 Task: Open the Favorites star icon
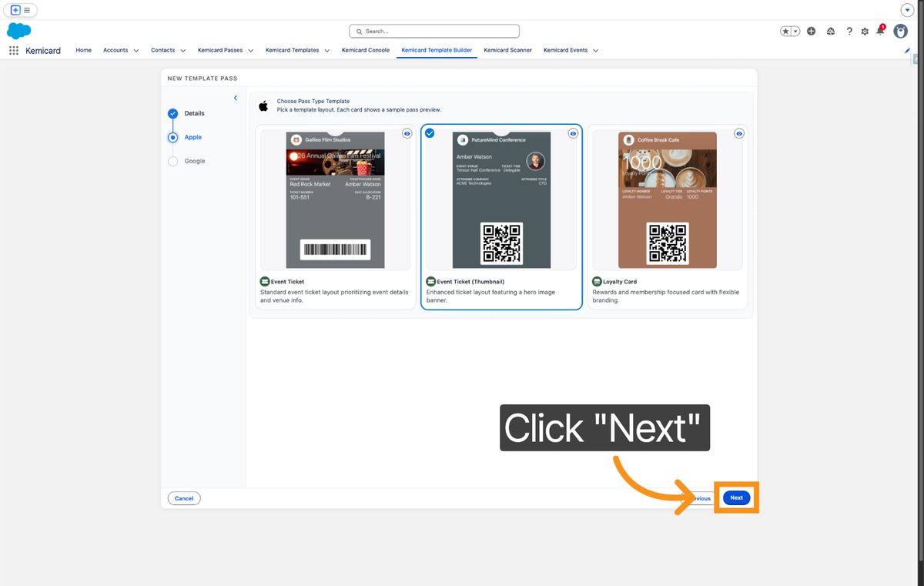[785, 31]
